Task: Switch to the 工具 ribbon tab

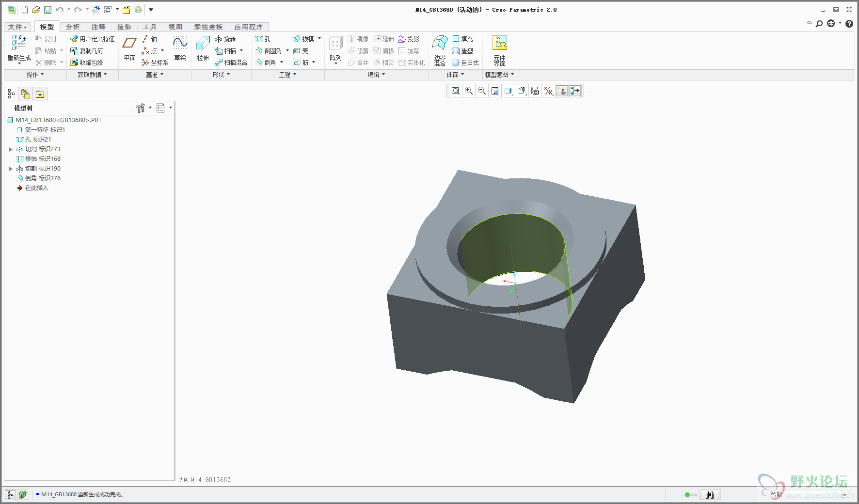Action: coord(150,27)
